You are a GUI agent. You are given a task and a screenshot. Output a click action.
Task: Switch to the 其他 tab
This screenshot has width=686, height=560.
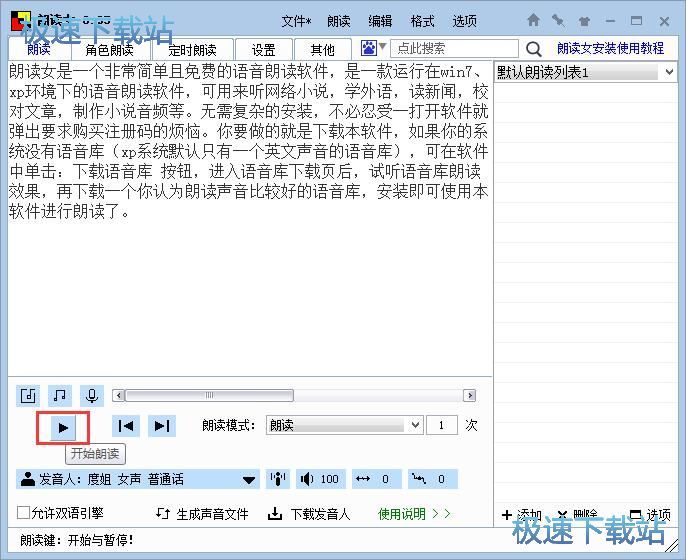pos(322,49)
